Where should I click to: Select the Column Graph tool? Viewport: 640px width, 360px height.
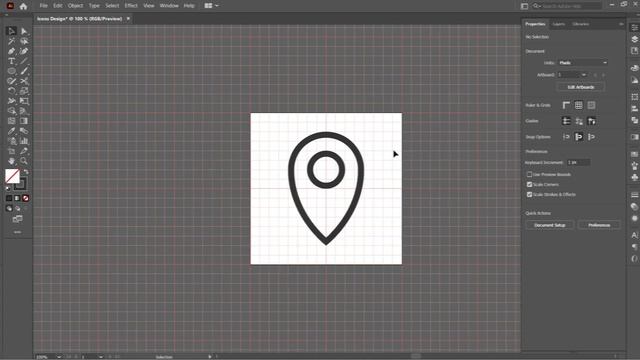(24, 141)
